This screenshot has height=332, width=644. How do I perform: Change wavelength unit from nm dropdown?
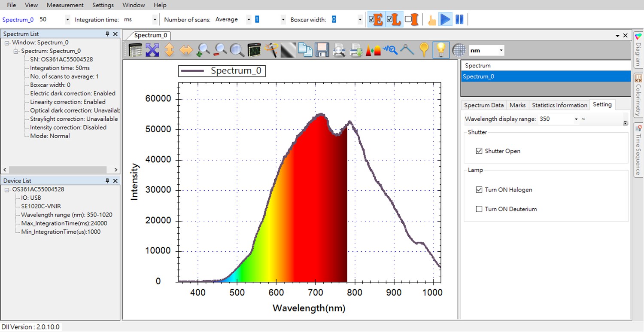pyautogui.click(x=501, y=50)
